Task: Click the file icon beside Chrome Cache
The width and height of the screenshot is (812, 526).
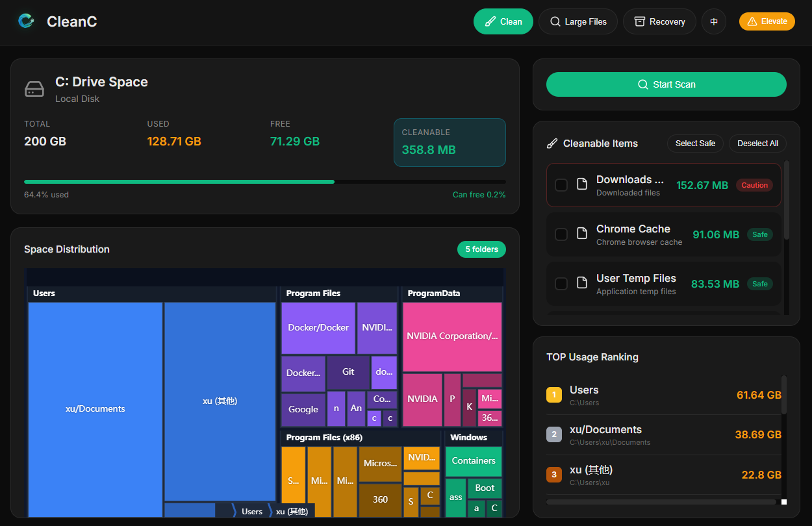Action: coord(582,234)
